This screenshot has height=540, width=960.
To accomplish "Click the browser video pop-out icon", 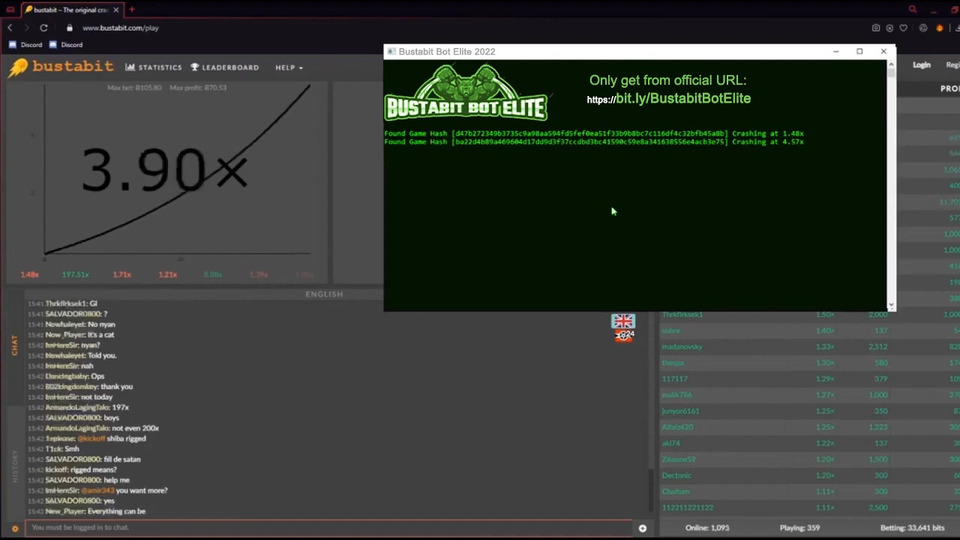I will pos(890,28).
